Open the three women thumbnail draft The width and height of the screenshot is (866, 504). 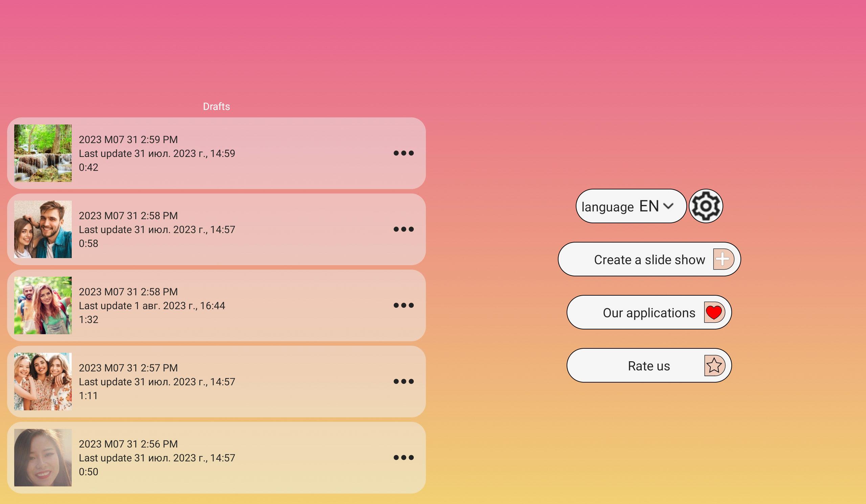click(x=43, y=381)
